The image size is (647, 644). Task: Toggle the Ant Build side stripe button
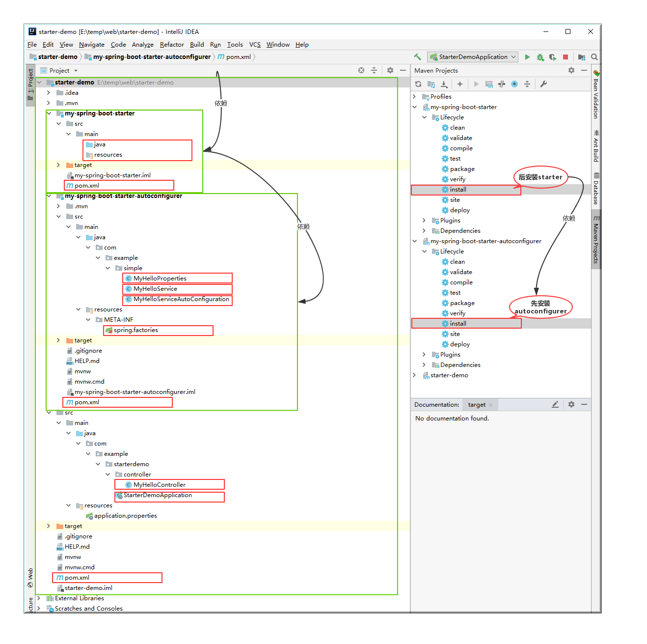pos(596,146)
